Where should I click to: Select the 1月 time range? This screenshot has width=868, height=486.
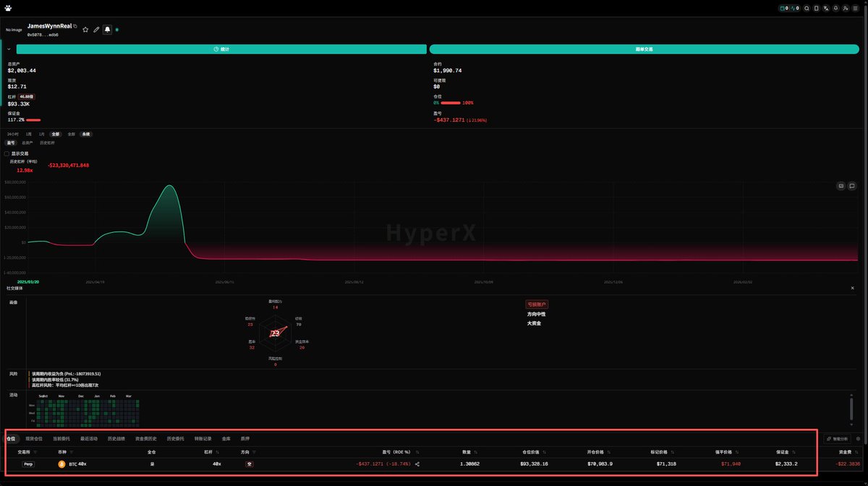point(42,135)
